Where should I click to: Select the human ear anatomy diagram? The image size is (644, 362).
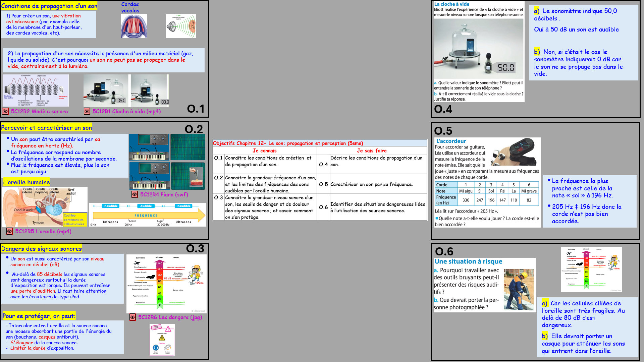click(45, 207)
